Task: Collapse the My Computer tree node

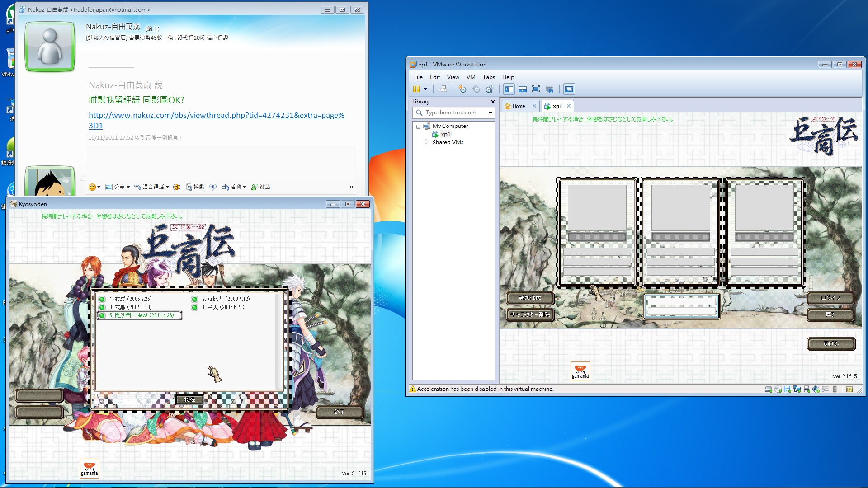Action: 418,127
